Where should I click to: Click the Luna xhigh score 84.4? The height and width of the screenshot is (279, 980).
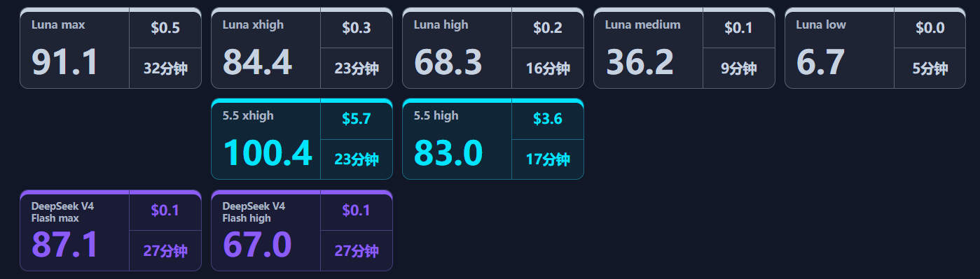click(257, 62)
